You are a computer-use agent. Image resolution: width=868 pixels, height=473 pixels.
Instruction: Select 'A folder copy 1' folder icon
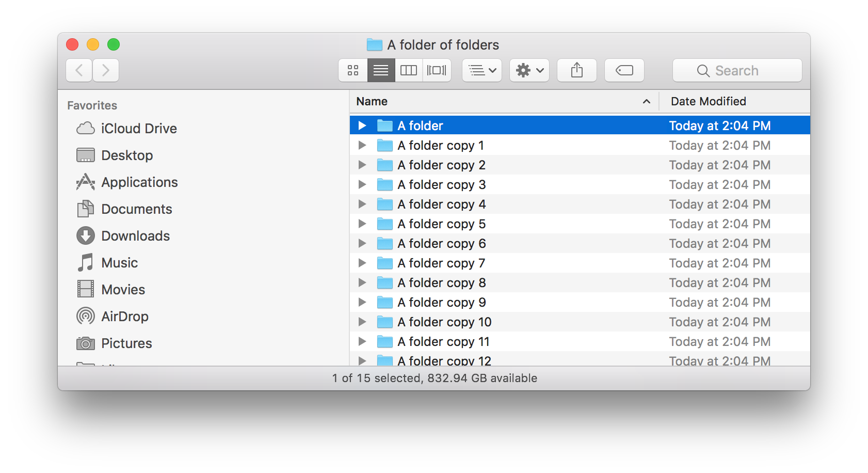pos(385,145)
